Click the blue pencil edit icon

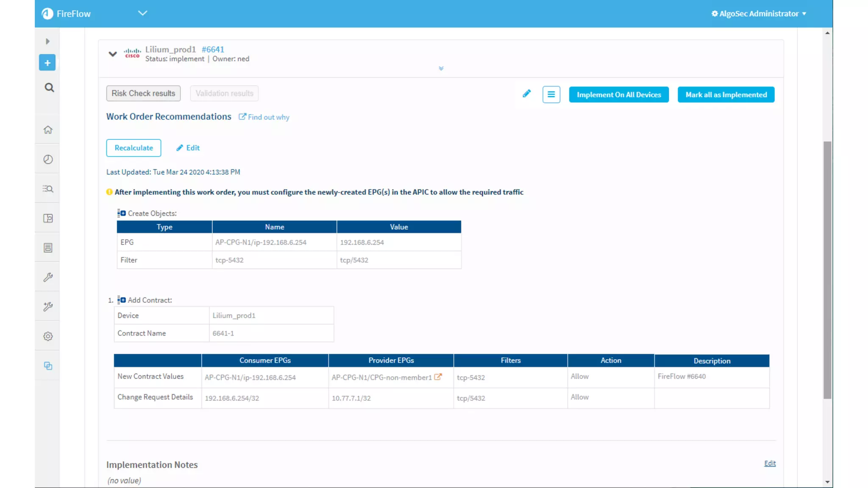pos(526,94)
